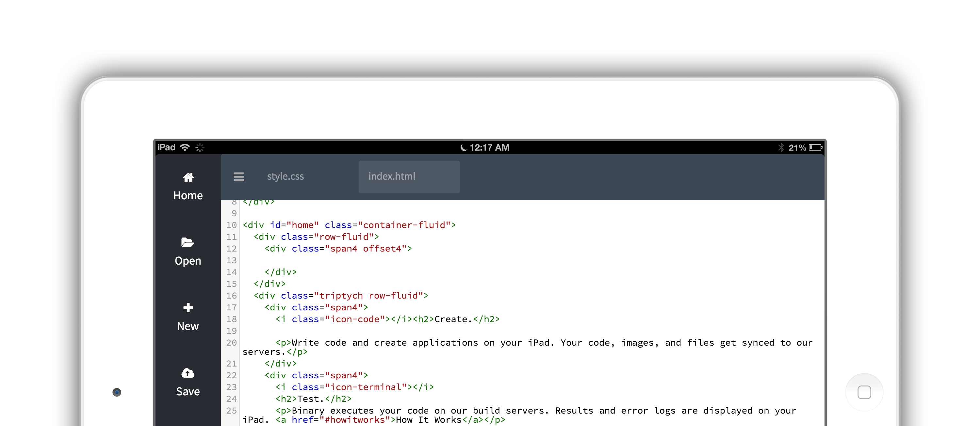The width and height of the screenshot is (980, 426).
Task: Click the iPad carrier label
Action: point(167,147)
